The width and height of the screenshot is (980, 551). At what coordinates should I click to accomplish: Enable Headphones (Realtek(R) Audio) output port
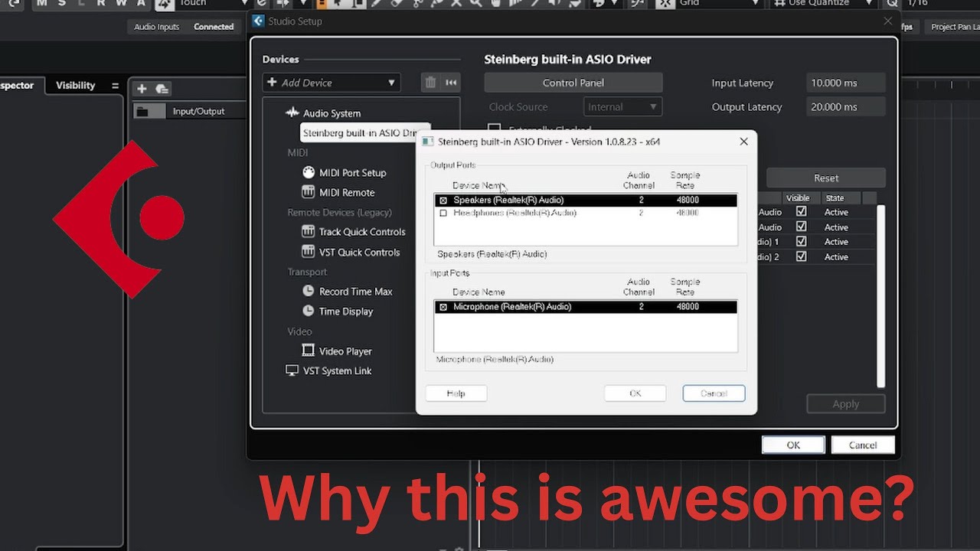tap(443, 213)
